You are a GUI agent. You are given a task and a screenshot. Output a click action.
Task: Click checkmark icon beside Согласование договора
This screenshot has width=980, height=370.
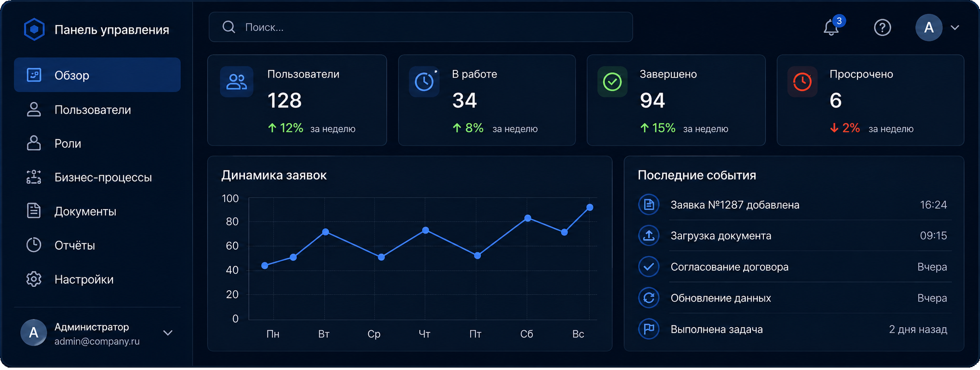pos(649,267)
